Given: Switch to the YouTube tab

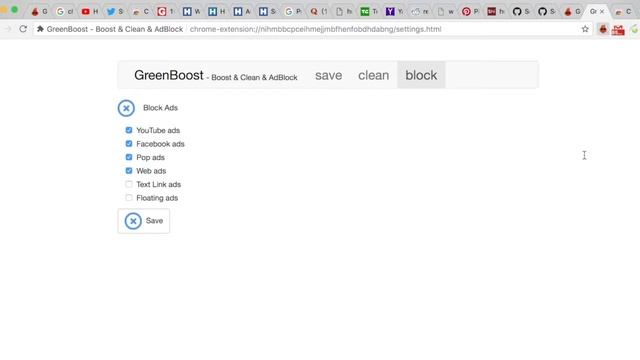Looking at the screenshot, I should 90,11.
